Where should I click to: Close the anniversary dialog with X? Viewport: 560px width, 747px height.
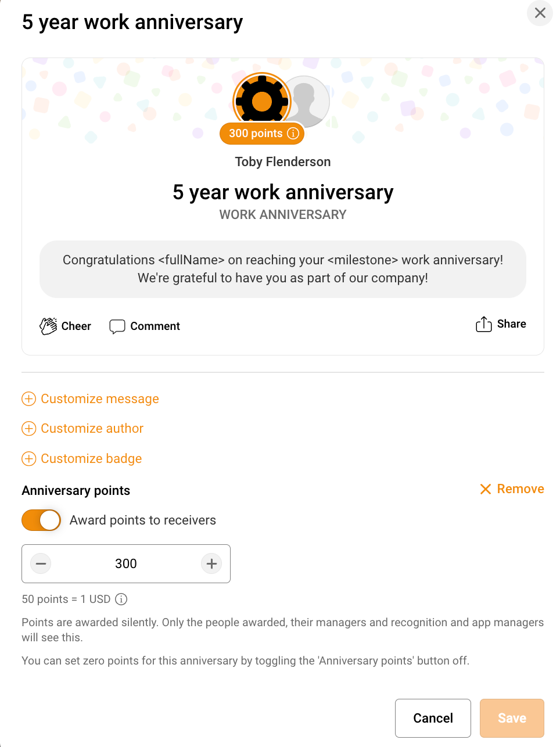click(540, 13)
